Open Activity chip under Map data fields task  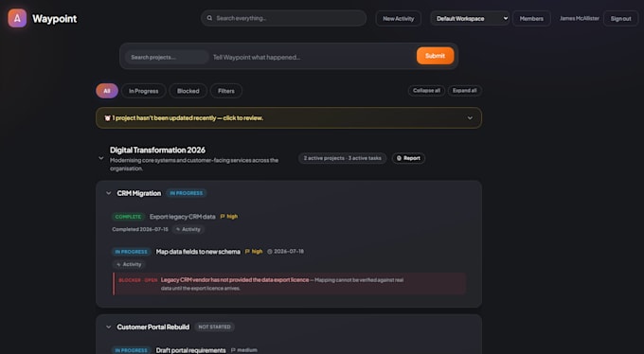(129, 264)
